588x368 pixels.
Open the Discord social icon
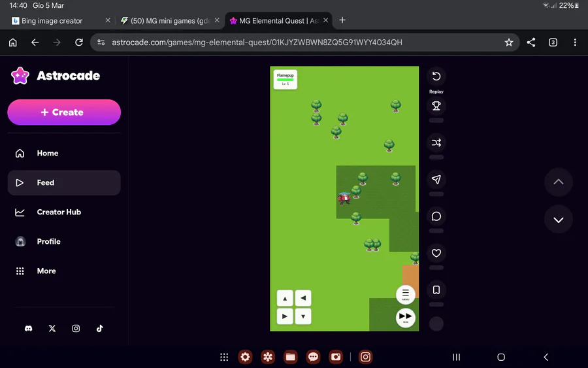click(x=29, y=329)
